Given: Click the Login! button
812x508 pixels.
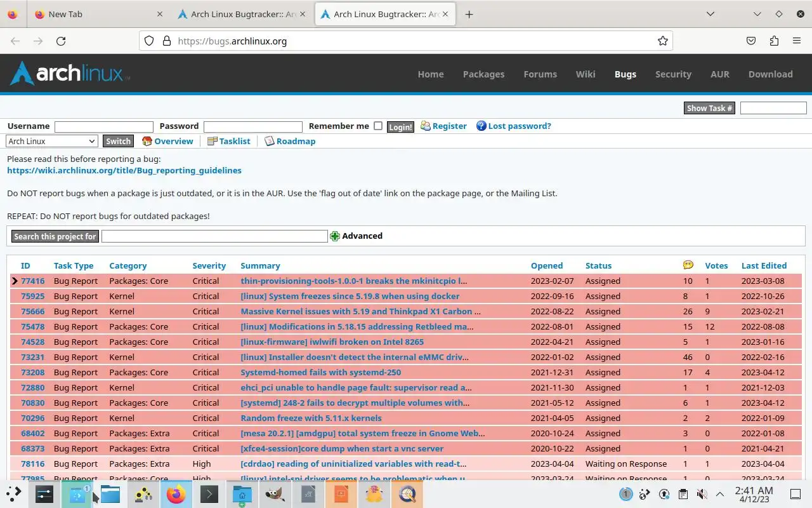Looking at the screenshot, I should coord(400,126).
